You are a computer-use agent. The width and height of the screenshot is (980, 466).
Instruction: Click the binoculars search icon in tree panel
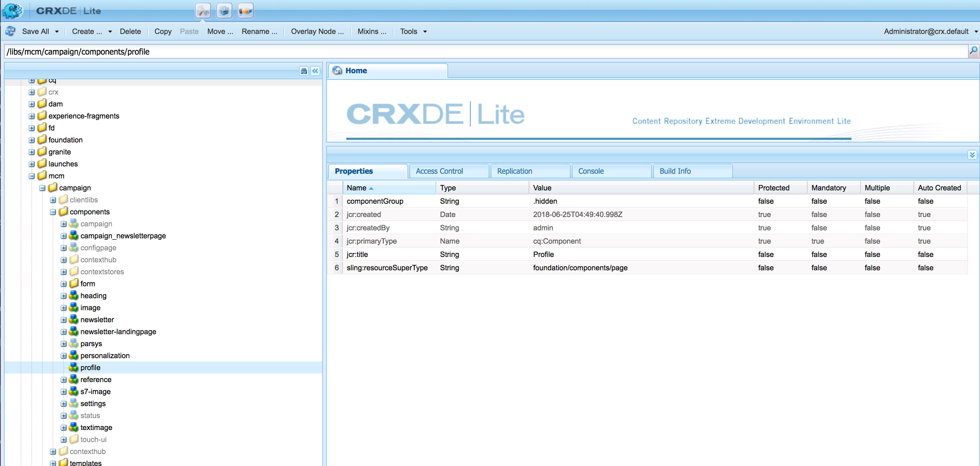click(304, 71)
